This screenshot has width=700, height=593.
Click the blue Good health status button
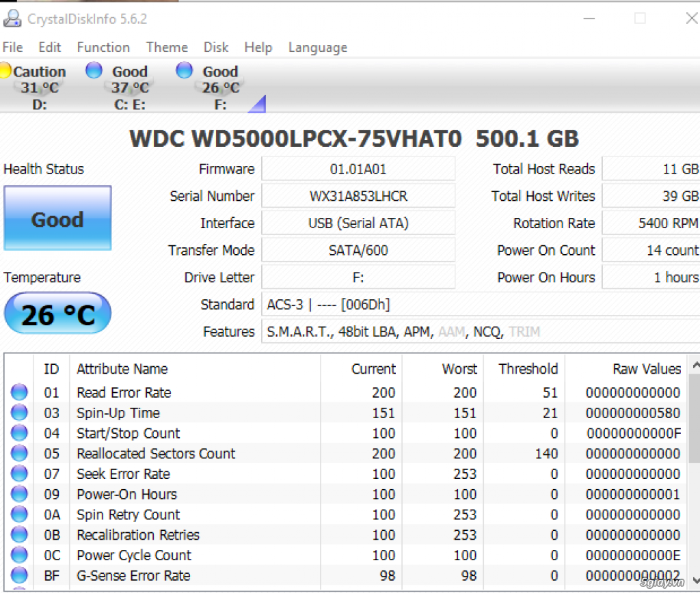point(57,218)
